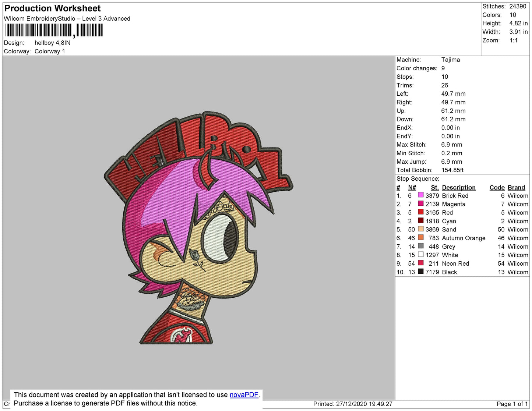
Task: Click the "Neon Red" description text
Action: point(455,263)
